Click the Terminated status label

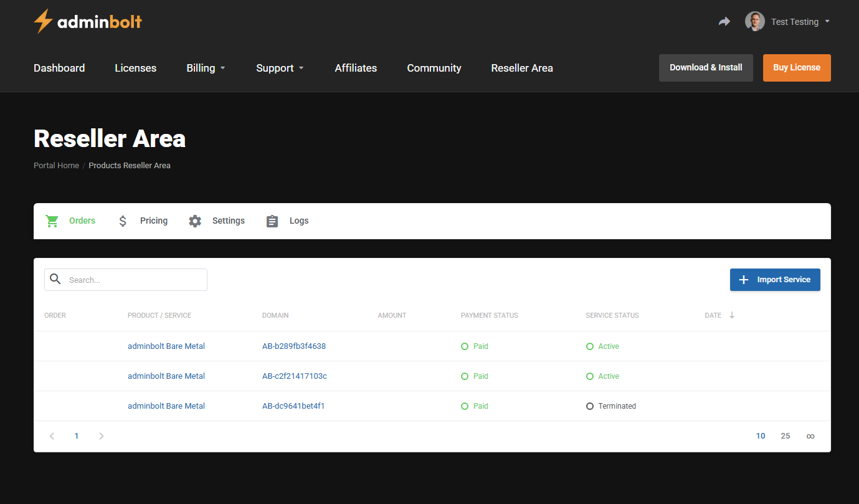(x=611, y=406)
